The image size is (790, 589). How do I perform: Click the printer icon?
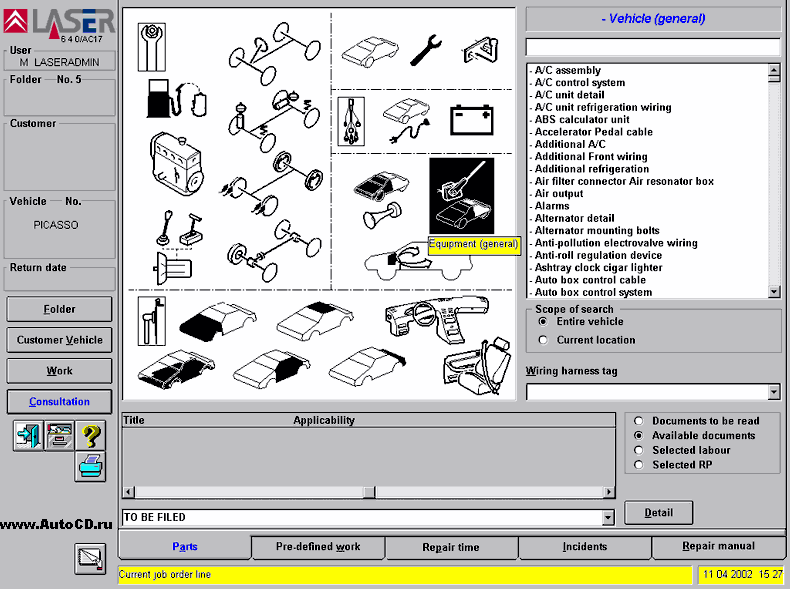[x=90, y=466]
